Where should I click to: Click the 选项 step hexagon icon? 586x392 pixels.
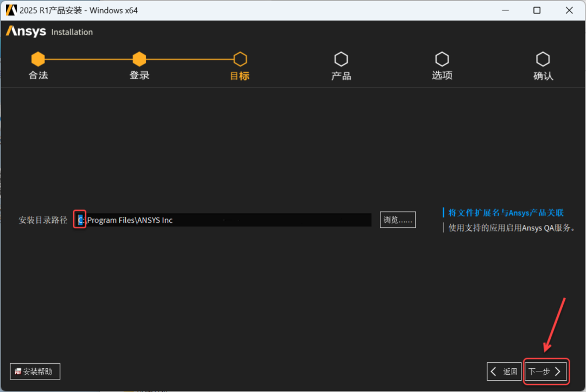coord(442,59)
